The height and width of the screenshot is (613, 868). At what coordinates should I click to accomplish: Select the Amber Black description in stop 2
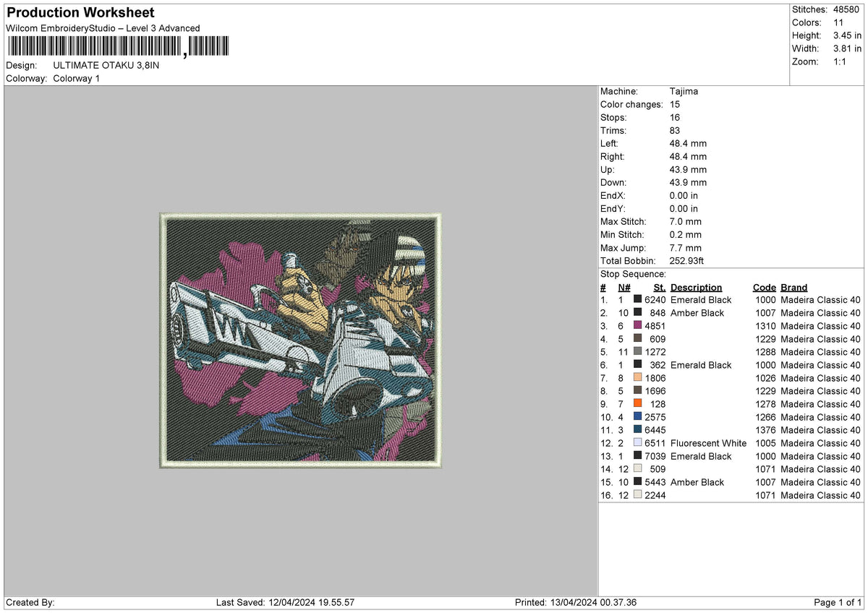tap(697, 313)
